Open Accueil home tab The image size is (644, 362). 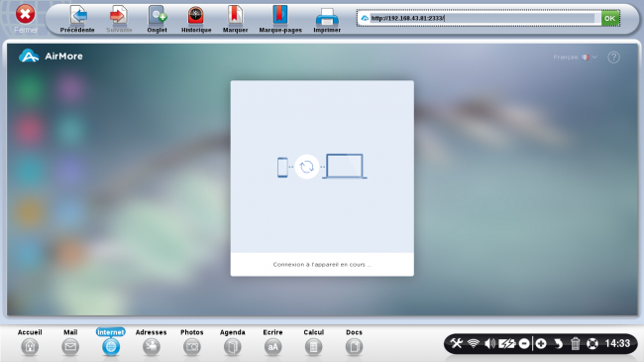[x=30, y=342]
